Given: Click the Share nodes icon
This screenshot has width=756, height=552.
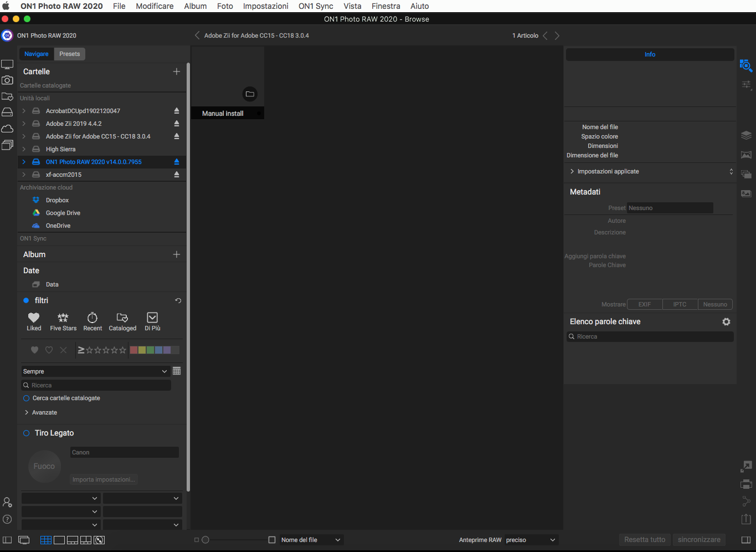Looking at the screenshot, I should click(x=746, y=502).
